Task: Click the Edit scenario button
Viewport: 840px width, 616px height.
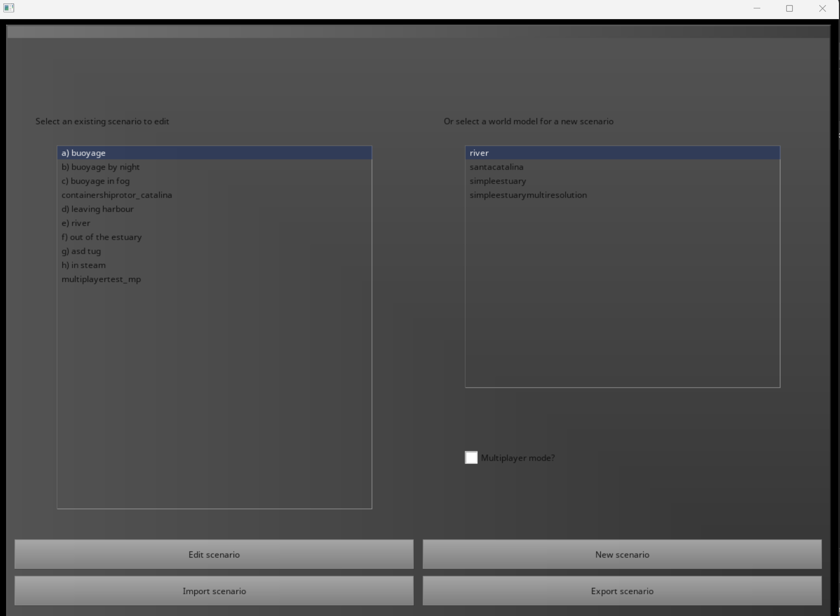Action: (x=214, y=554)
